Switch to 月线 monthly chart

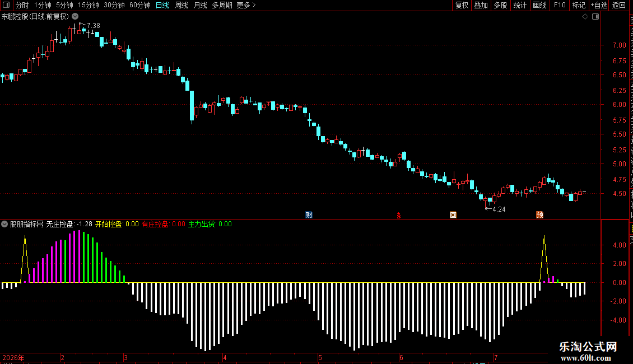click(x=200, y=5)
